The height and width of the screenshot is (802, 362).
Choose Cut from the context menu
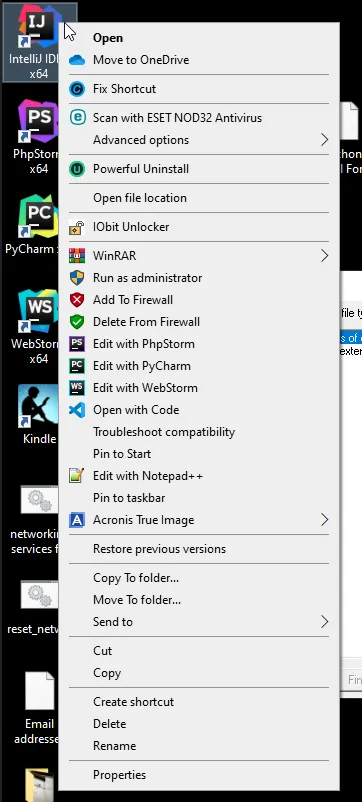coord(199,651)
